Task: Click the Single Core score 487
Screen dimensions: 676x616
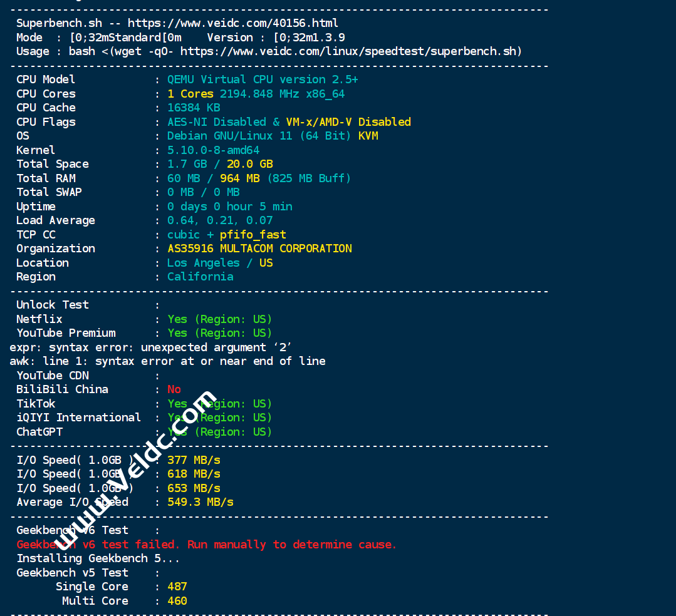Action: pos(177,587)
